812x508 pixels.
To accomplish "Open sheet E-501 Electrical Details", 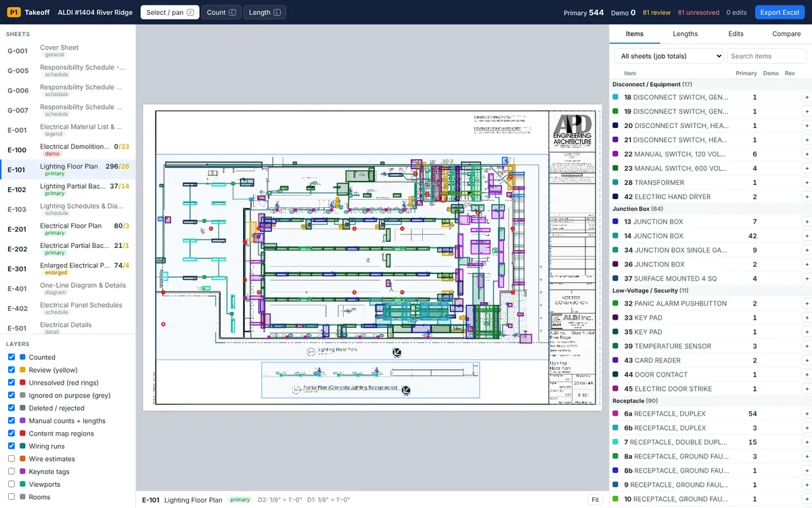I will [68, 326].
